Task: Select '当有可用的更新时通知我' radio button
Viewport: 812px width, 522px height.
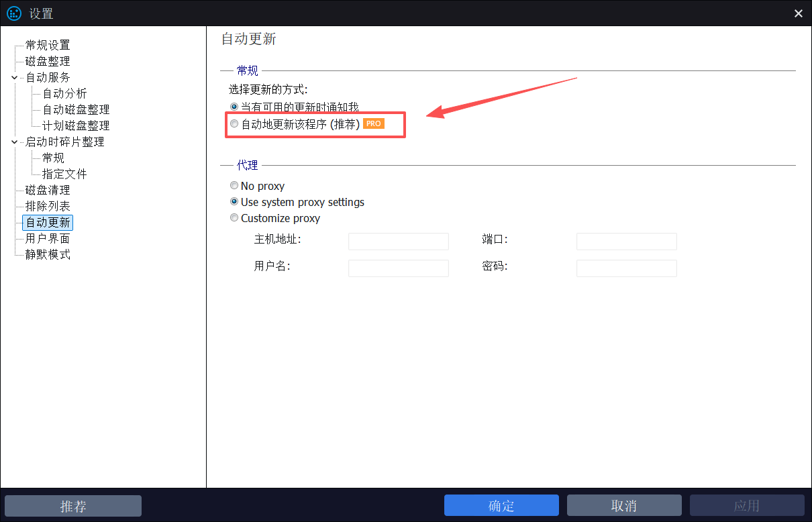Action: click(x=234, y=106)
